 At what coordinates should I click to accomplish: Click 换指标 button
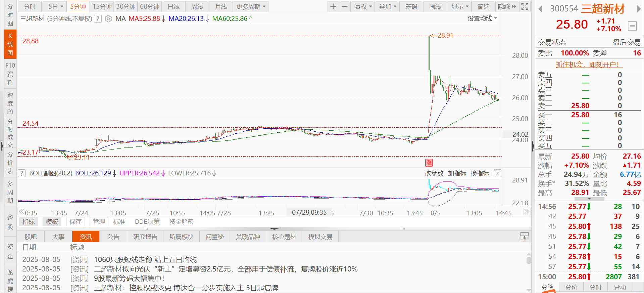coord(480,173)
